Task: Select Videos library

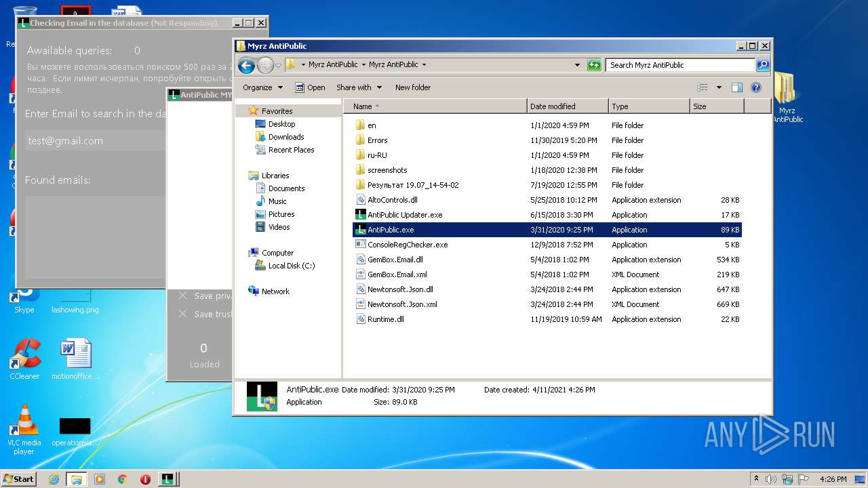Action: (279, 227)
